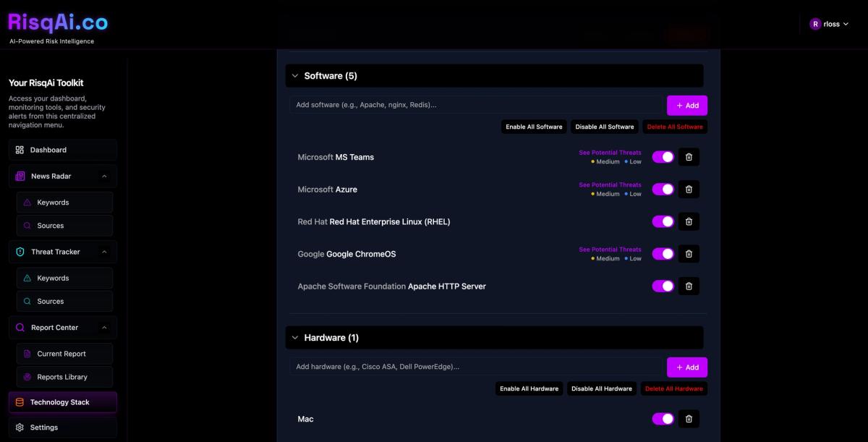Screen dimensions: 868x442
Task: Open Settings from sidebar menu
Action: click(x=63, y=428)
